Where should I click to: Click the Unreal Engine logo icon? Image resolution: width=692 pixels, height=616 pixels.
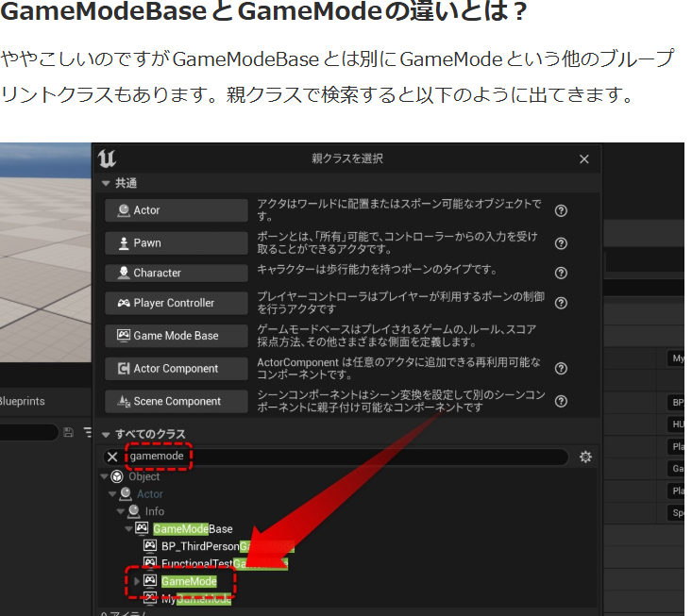click(x=107, y=158)
